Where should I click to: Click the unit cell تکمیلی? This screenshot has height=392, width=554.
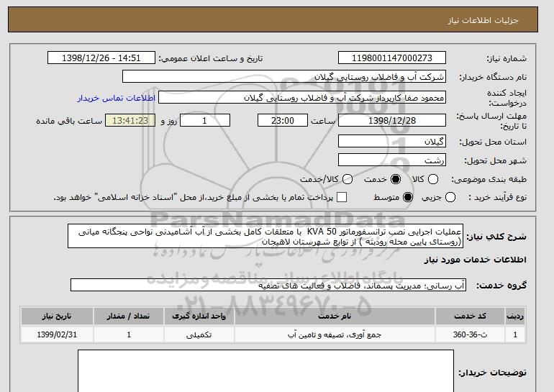(x=199, y=334)
